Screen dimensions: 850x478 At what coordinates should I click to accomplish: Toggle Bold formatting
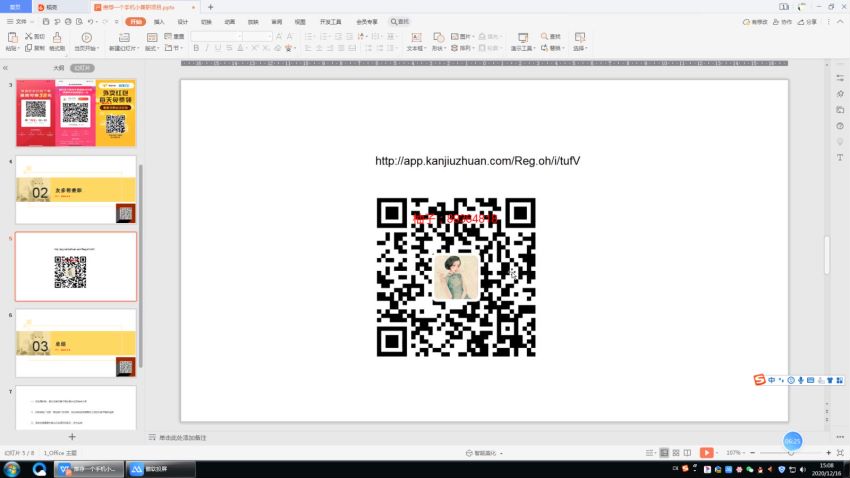196,48
